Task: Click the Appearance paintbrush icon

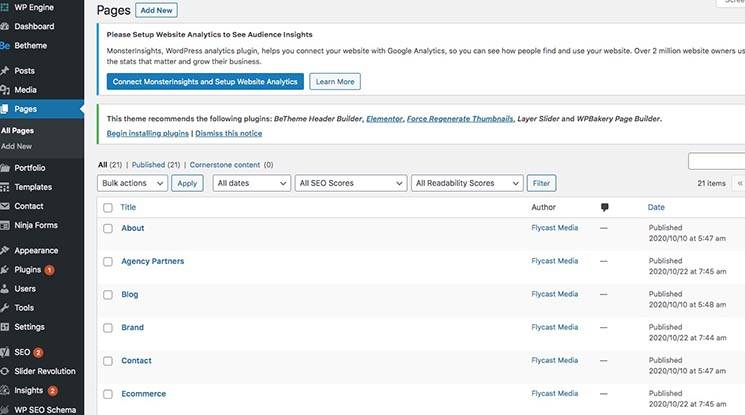Action: [x=5, y=251]
